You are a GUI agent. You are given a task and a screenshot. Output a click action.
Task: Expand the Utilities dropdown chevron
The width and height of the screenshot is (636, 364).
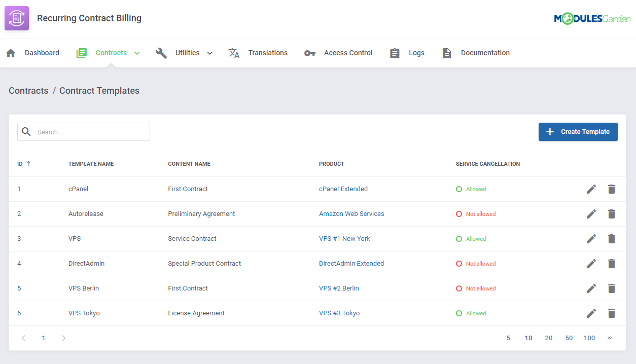208,52
